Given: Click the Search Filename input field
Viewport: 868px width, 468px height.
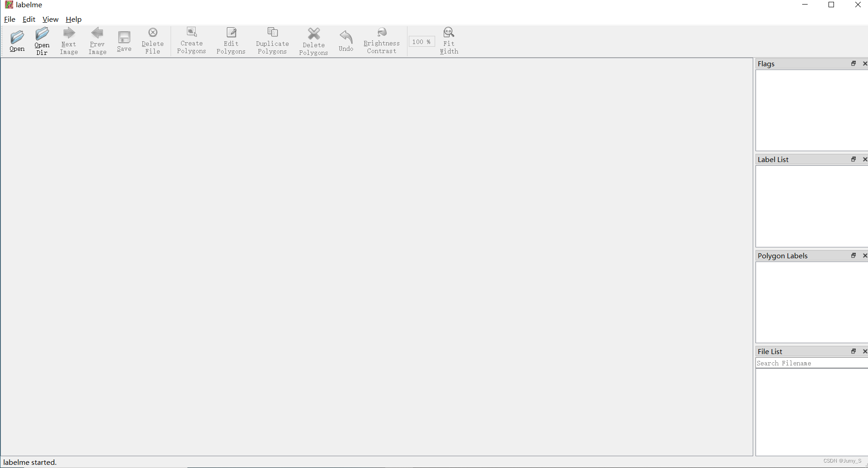Looking at the screenshot, I should 812,363.
